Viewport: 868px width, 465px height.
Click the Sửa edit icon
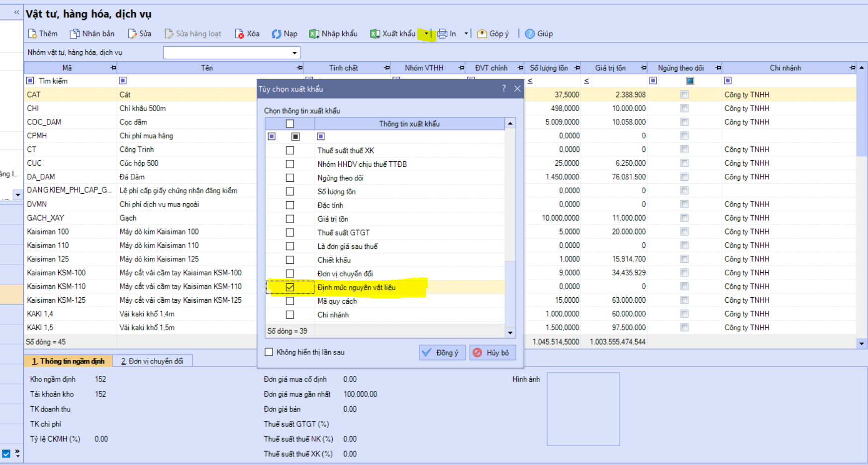(x=132, y=33)
